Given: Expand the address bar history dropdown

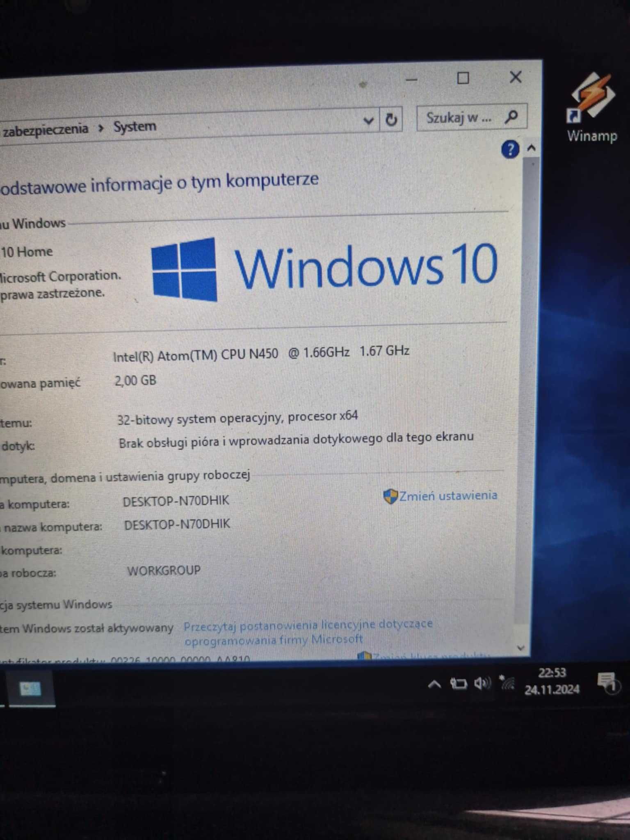Looking at the screenshot, I should (x=368, y=120).
